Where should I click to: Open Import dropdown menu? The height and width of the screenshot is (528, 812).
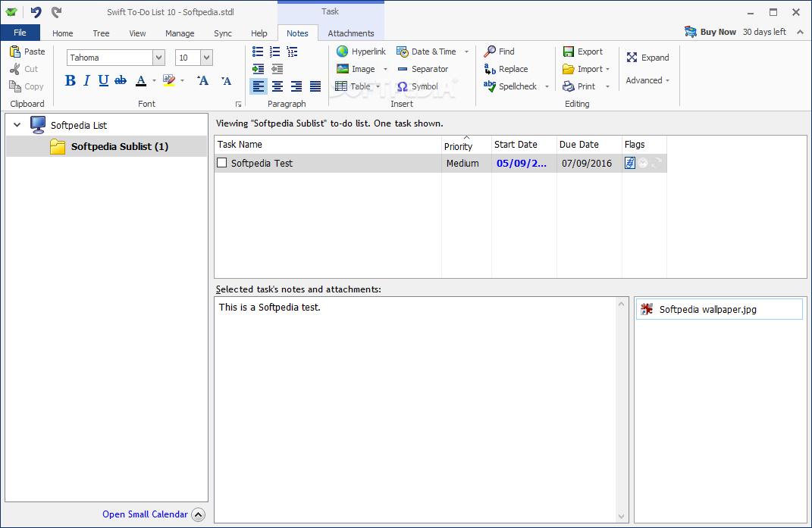coord(586,69)
